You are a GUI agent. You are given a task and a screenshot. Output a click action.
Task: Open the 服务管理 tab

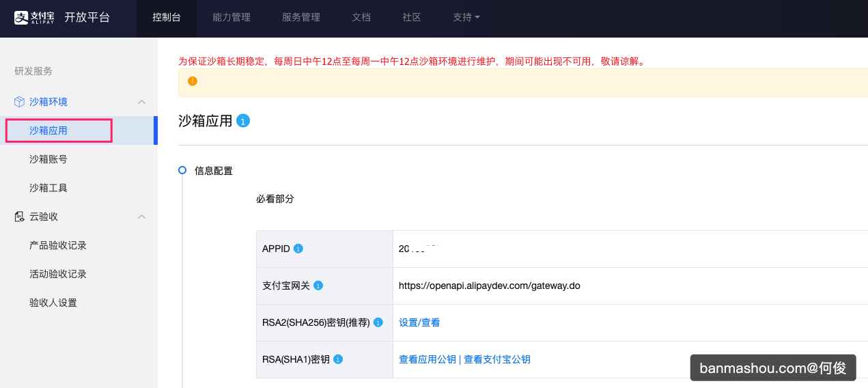[301, 18]
